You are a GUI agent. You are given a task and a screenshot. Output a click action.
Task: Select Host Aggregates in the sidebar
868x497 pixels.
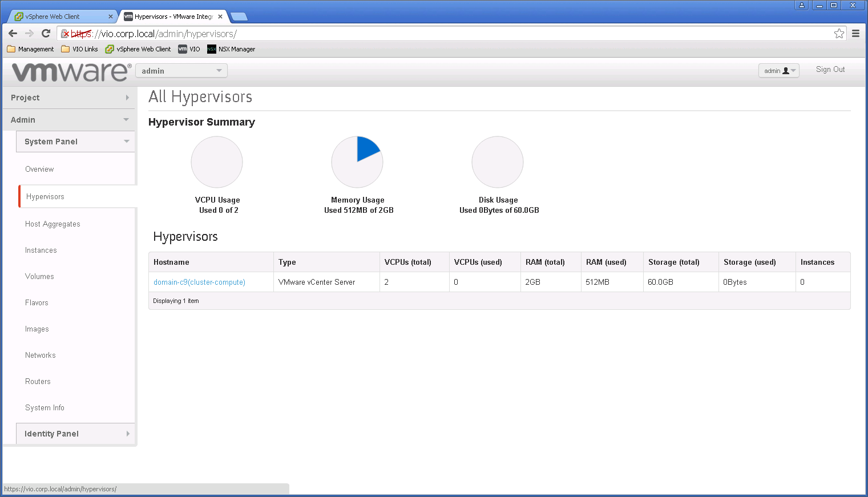53,224
